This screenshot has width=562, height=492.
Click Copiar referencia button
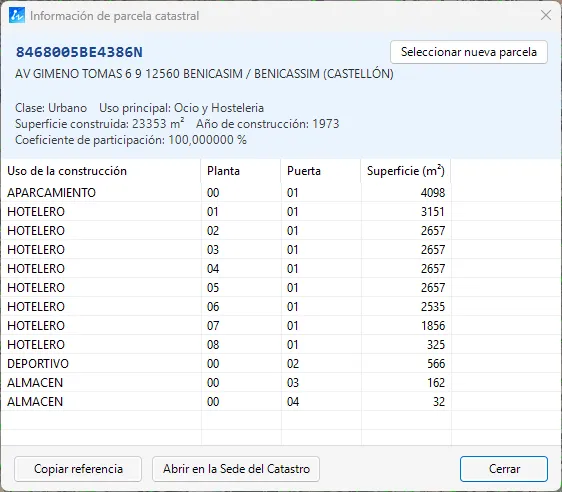(78, 469)
